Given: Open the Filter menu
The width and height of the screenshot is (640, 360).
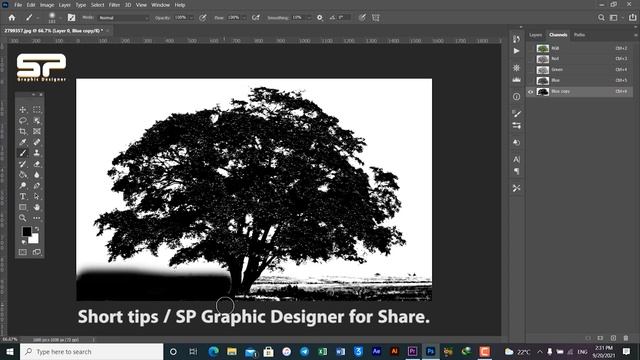Looking at the screenshot, I should [x=114, y=5].
